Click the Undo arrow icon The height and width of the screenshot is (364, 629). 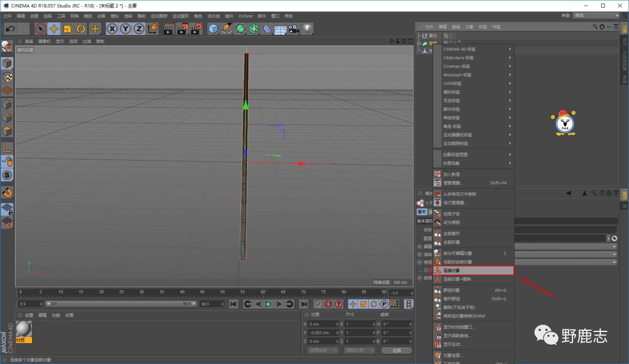(x=10, y=29)
